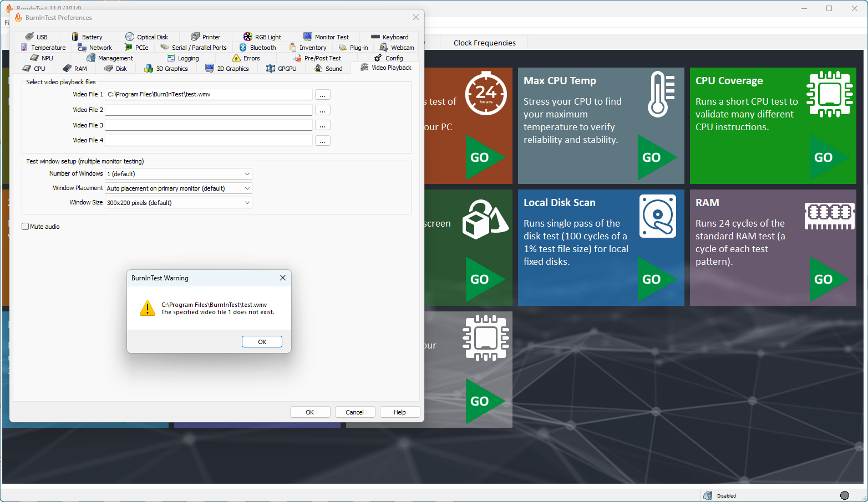
Task: Click the Max CPU Temp thermometer icon
Action: [661, 94]
